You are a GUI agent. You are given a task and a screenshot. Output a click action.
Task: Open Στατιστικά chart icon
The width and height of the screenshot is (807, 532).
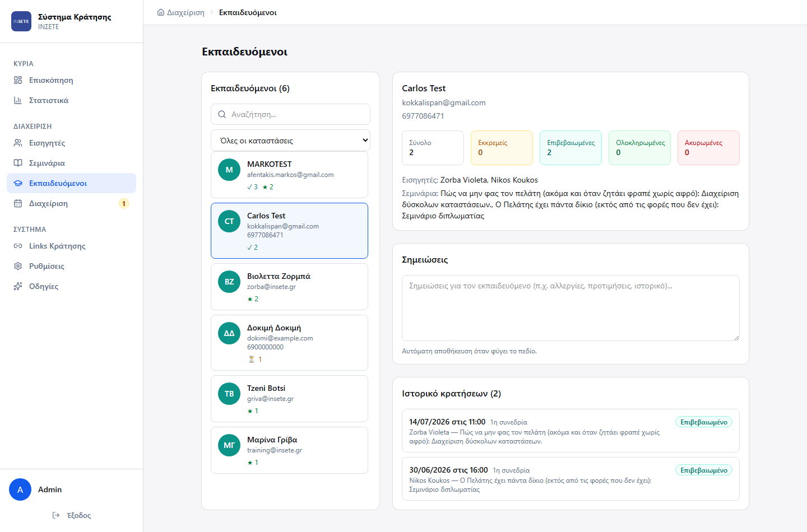click(x=18, y=100)
